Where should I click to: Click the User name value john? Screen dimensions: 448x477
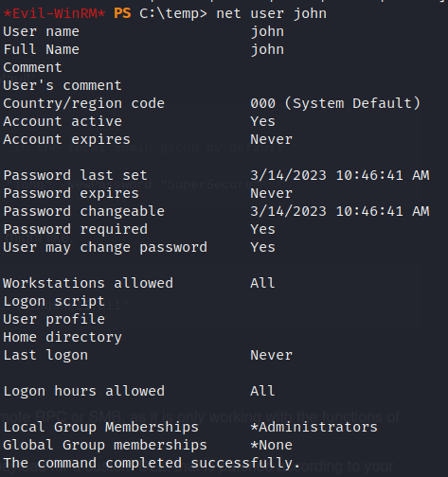pyautogui.click(x=267, y=32)
